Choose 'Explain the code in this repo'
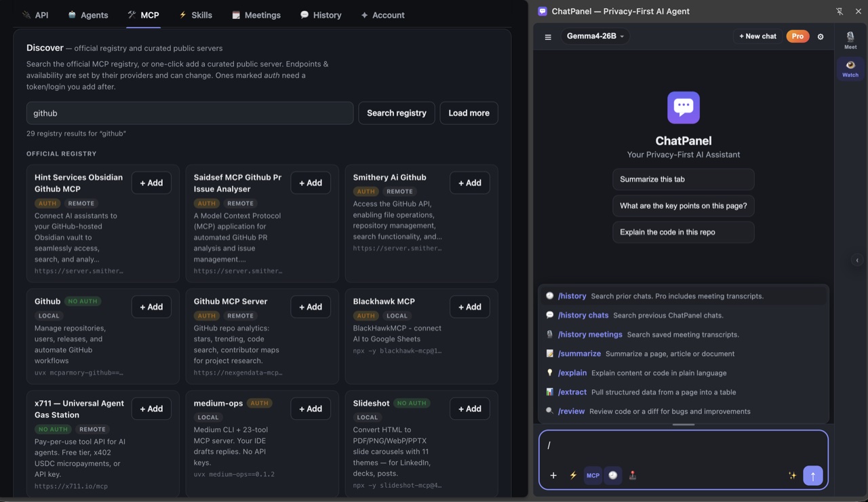Viewport: 868px width, 502px height. point(684,232)
